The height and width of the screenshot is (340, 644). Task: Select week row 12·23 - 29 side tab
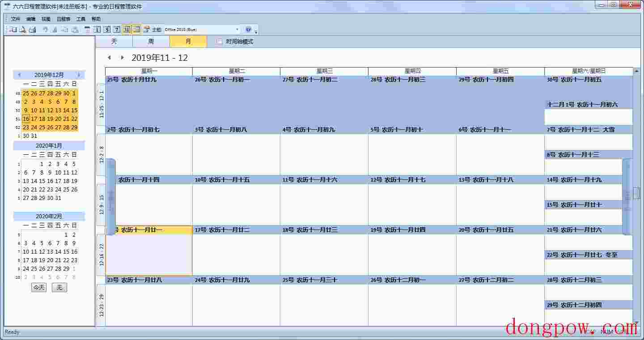click(101, 305)
